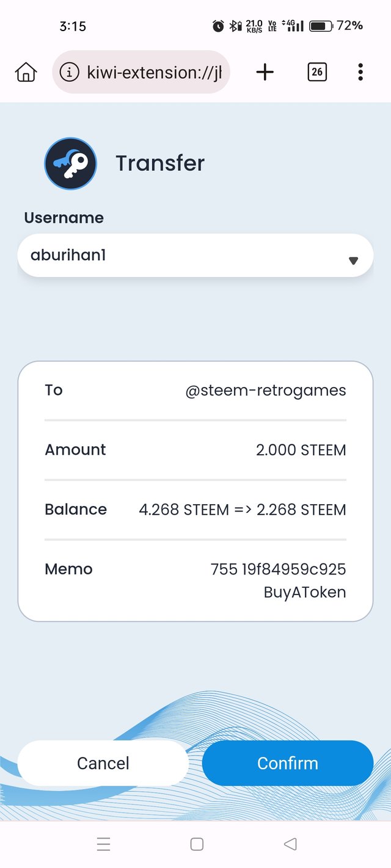The width and height of the screenshot is (391, 868).
Task: Expand the Username dropdown arrow
Action: click(353, 261)
